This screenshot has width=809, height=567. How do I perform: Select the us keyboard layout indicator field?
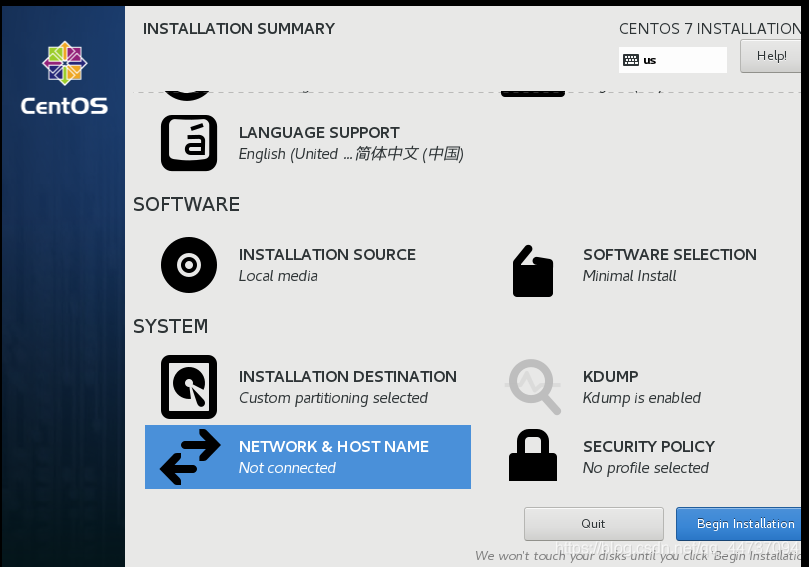[673, 60]
